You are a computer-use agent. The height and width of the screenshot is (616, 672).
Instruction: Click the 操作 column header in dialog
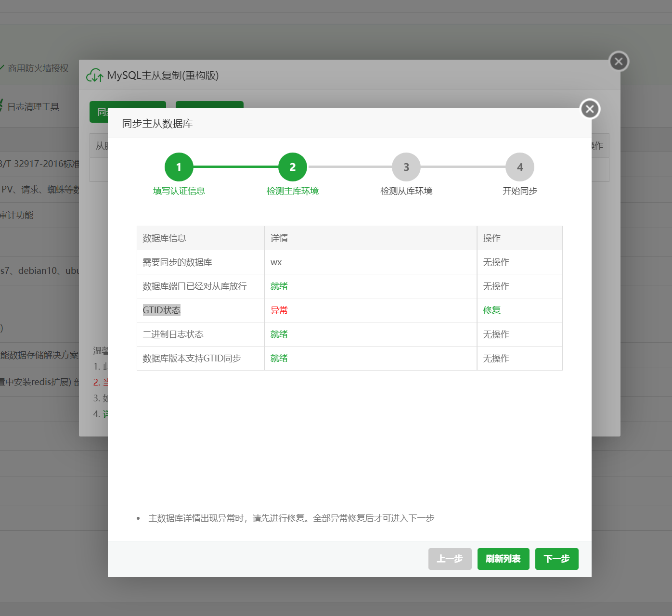pos(492,238)
